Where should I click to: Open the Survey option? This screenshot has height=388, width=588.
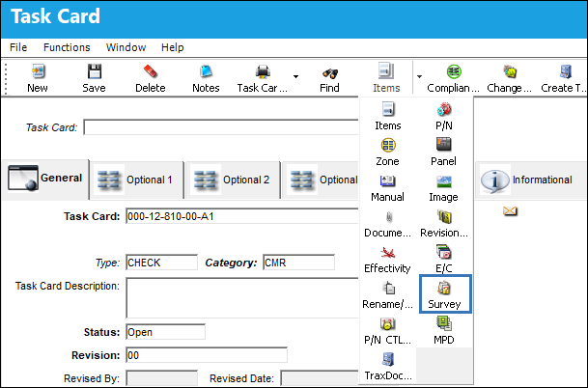point(445,294)
